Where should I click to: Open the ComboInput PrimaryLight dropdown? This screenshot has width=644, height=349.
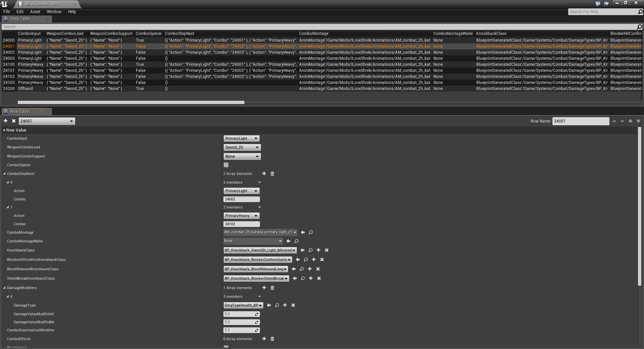(241, 138)
